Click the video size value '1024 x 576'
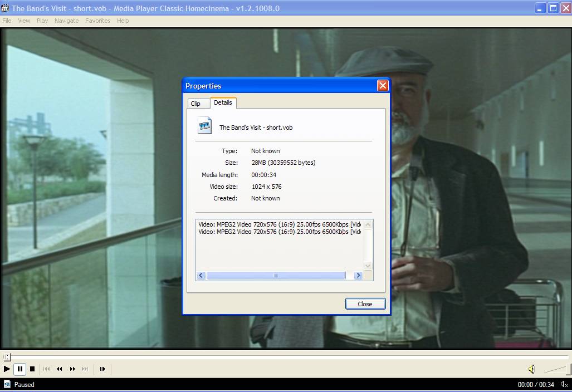 pyautogui.click(x=267, y=187)
